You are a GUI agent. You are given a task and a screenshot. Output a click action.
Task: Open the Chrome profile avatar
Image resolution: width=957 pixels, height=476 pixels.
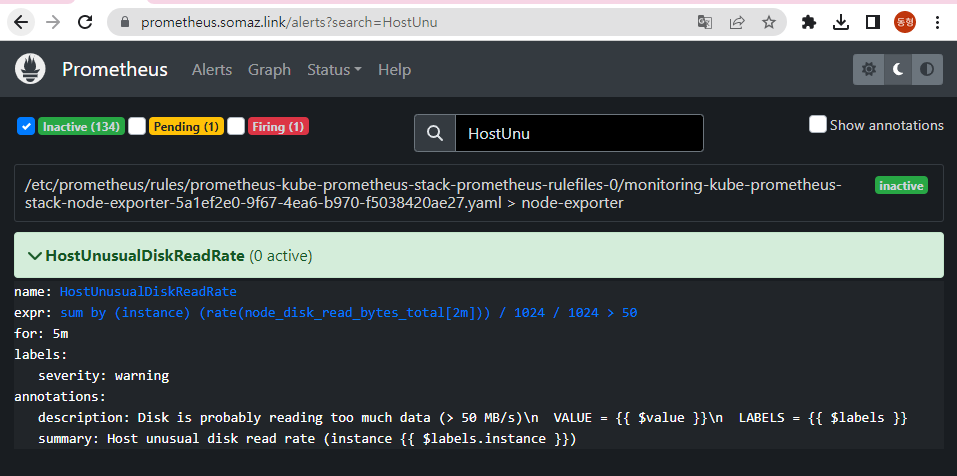(x=905, y=23)
